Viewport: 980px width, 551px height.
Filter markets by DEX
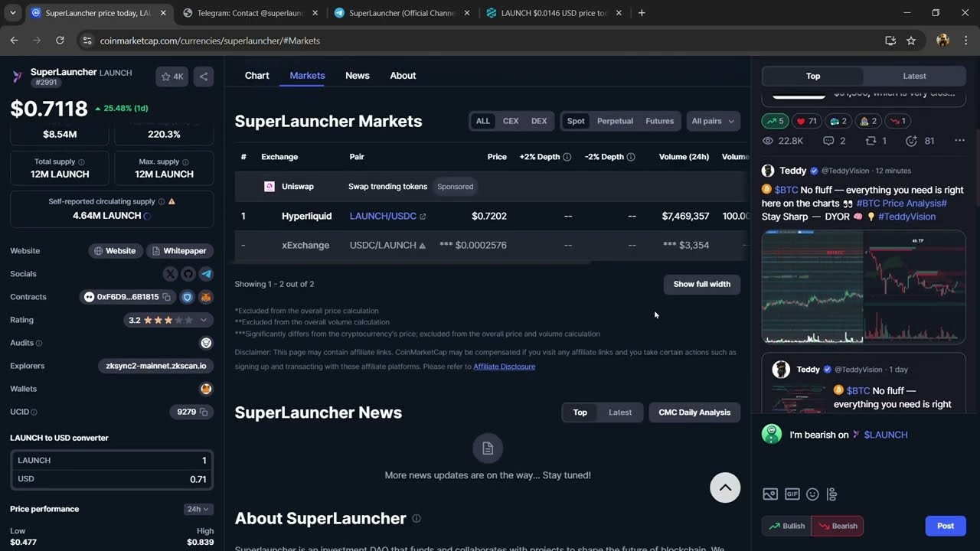(x=539, y=121)
